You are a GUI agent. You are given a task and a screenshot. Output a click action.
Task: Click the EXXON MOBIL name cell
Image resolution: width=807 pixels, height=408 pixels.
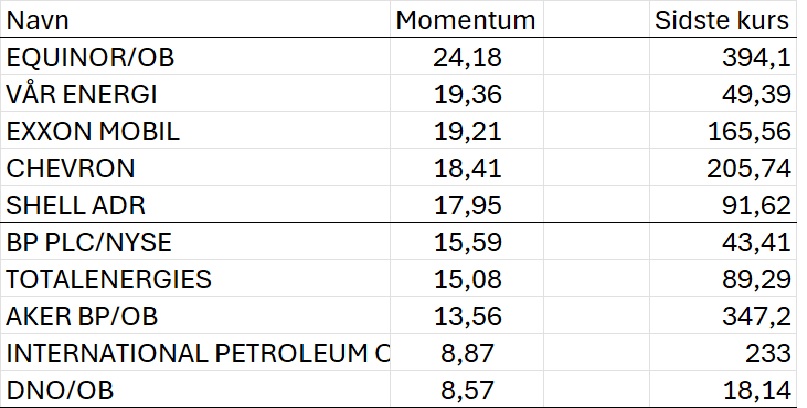[x=195, y=131]
